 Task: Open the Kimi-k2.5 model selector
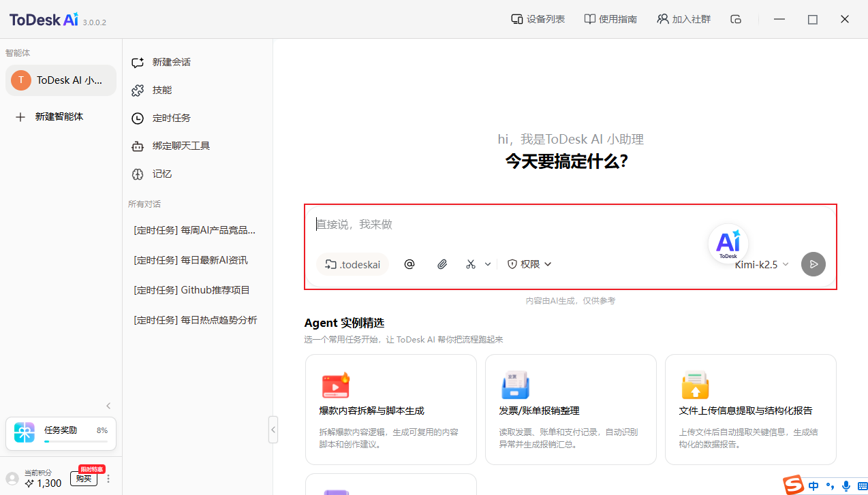(x=762, y=264)
